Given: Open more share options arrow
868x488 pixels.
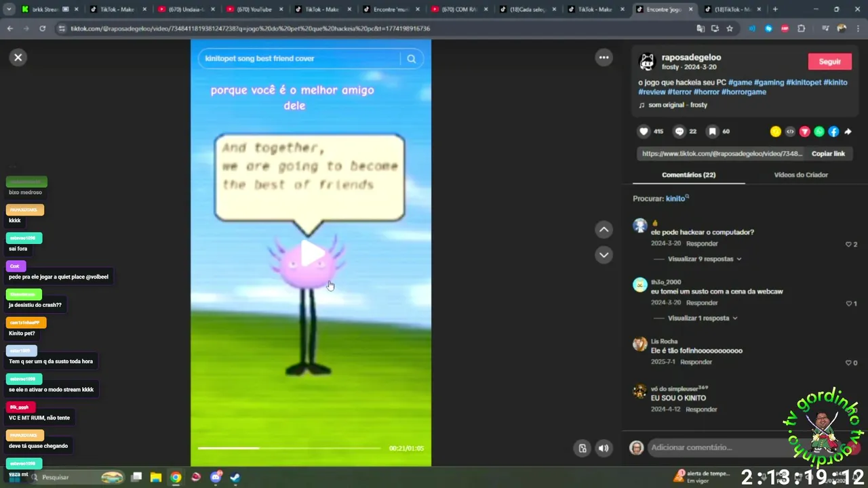Looking at the screenshot, I should pyautogui.click(x=848, y=131).
